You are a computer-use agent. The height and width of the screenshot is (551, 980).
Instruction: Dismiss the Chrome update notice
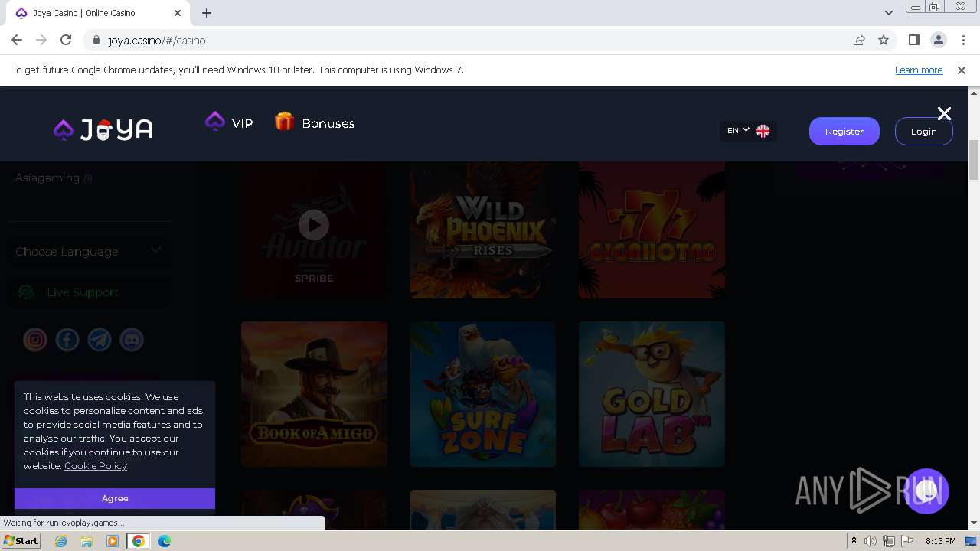(962, 70)
